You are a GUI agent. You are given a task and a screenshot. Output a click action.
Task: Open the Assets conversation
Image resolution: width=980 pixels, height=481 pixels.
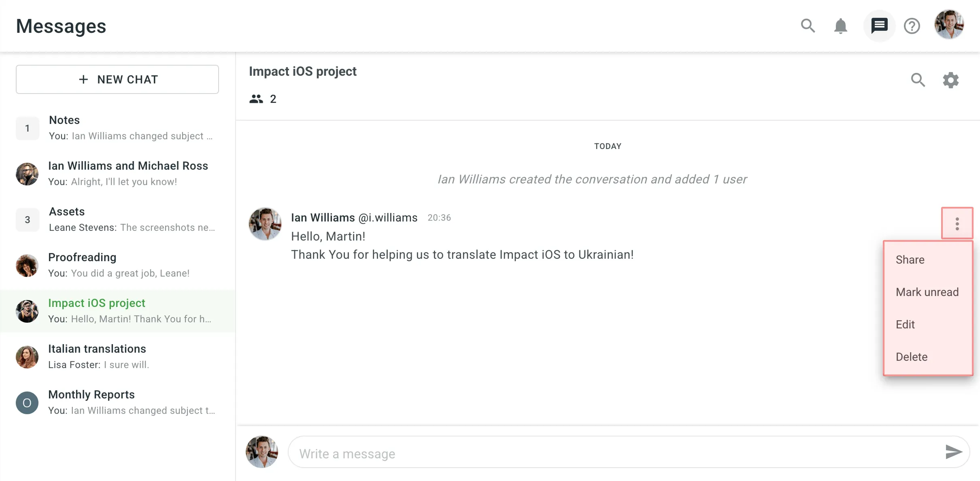click(x=117, y=219)
